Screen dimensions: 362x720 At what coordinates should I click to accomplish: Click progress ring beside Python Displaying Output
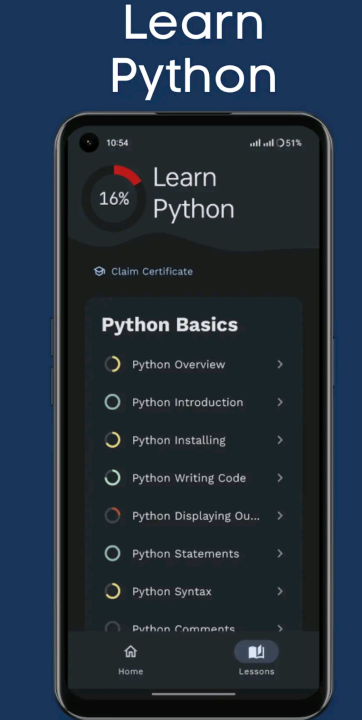(x=113, y=516)
